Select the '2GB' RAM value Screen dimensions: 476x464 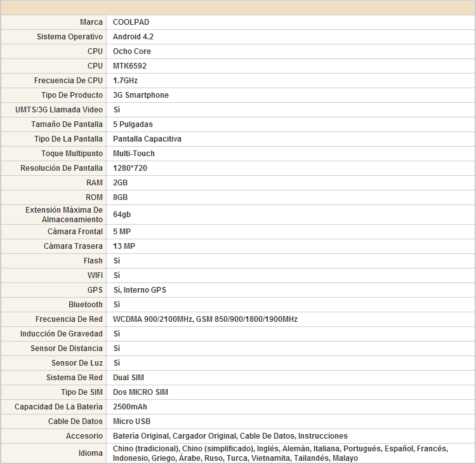click(120, 183)
